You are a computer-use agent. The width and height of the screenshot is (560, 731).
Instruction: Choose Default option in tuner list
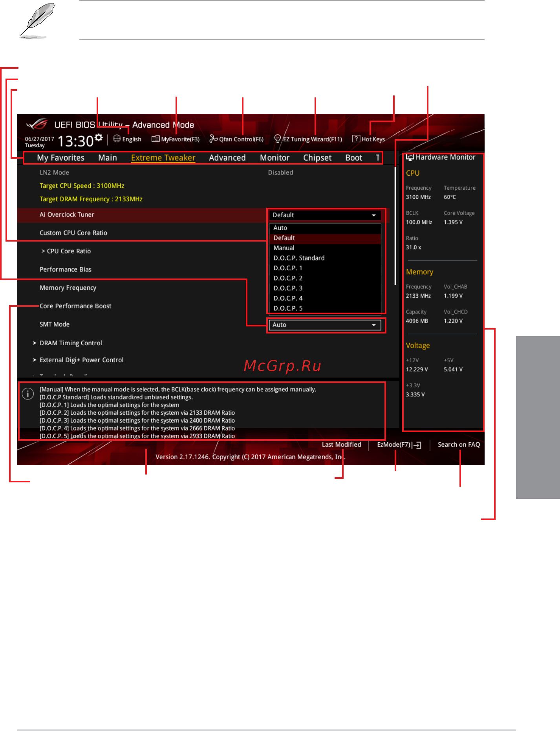[x=325, y=238]
